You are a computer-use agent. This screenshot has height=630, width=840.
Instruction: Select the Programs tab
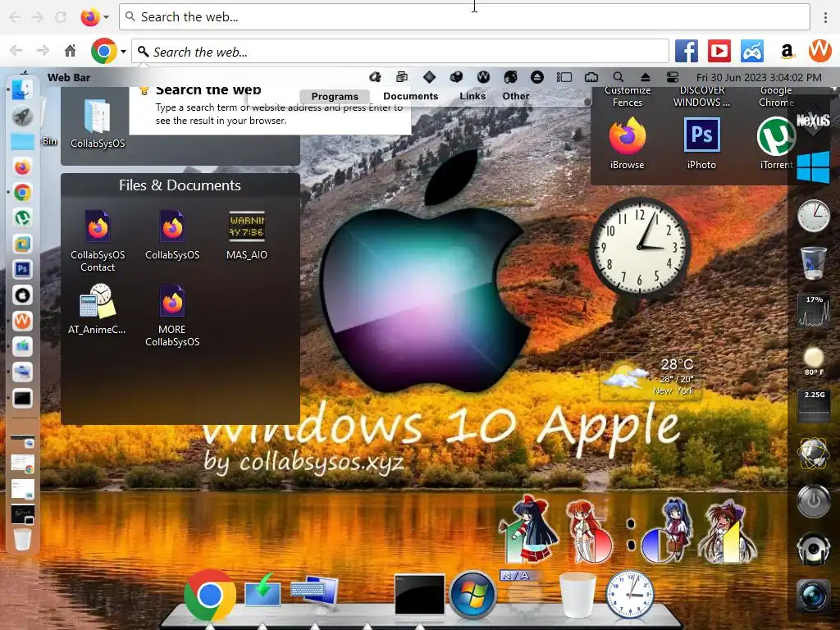click(x=335, y=97)
